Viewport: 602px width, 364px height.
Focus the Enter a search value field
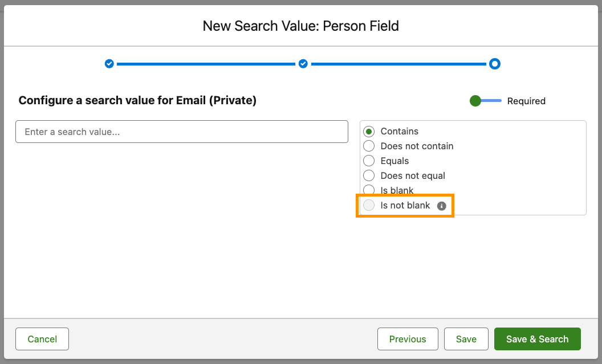pos(181,132)
